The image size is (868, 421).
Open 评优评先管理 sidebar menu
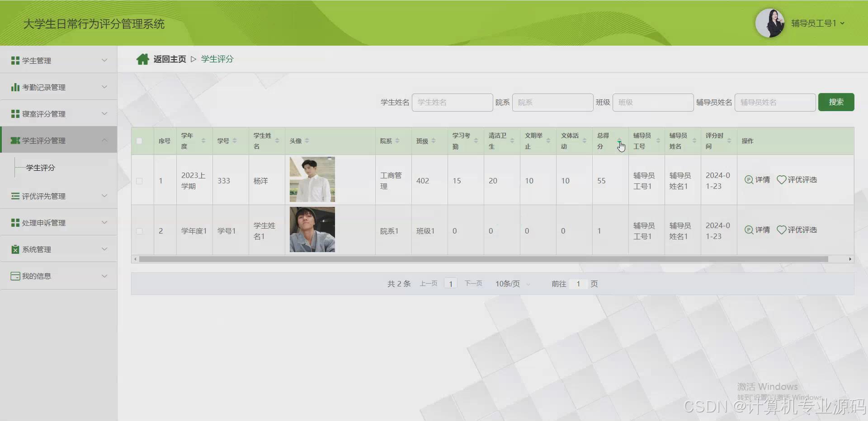[x=59, y=196]
